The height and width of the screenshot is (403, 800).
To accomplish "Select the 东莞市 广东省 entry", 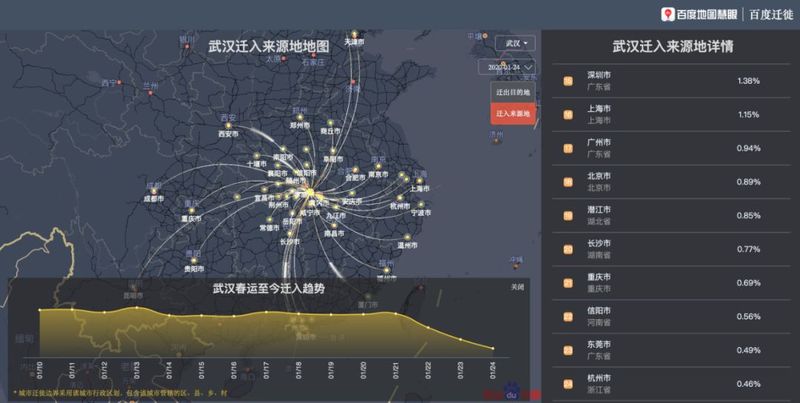I will tap(671, 350).
